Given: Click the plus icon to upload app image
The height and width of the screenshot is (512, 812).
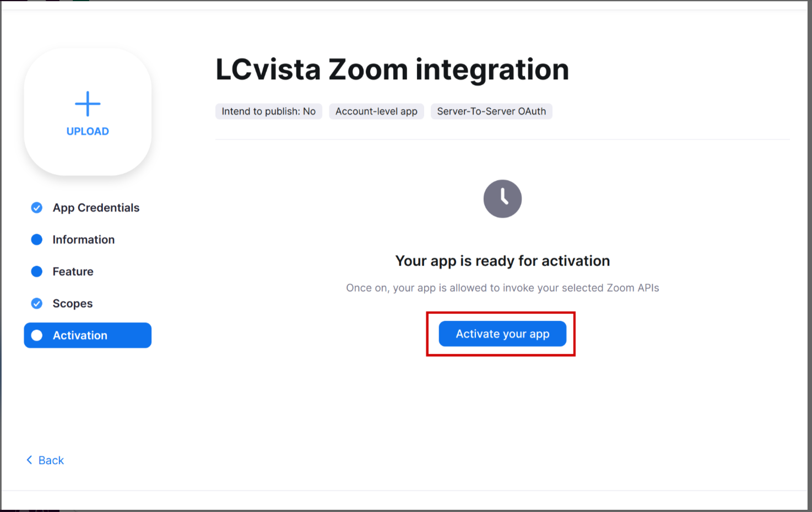Looking at the screenshot, I should (88, 104).
